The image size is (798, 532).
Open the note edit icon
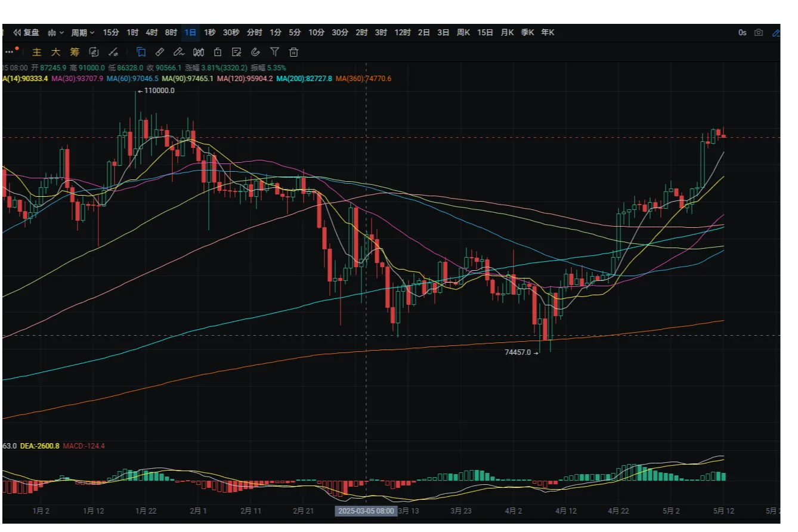click(236, 52)
